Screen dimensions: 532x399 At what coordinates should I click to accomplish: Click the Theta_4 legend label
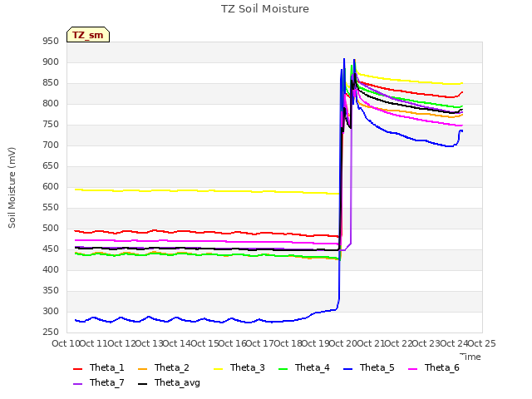point(313,367)
